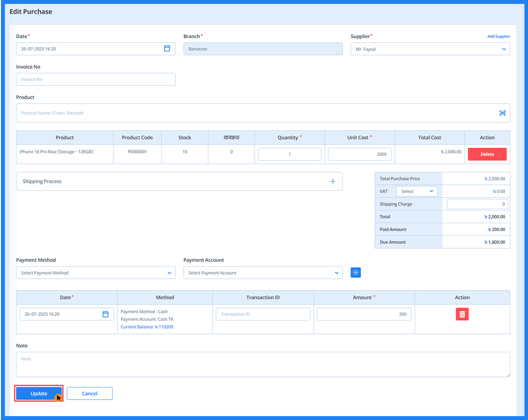
Task: Expand the Select Payment Method dropdown
Action: [96, 273]
